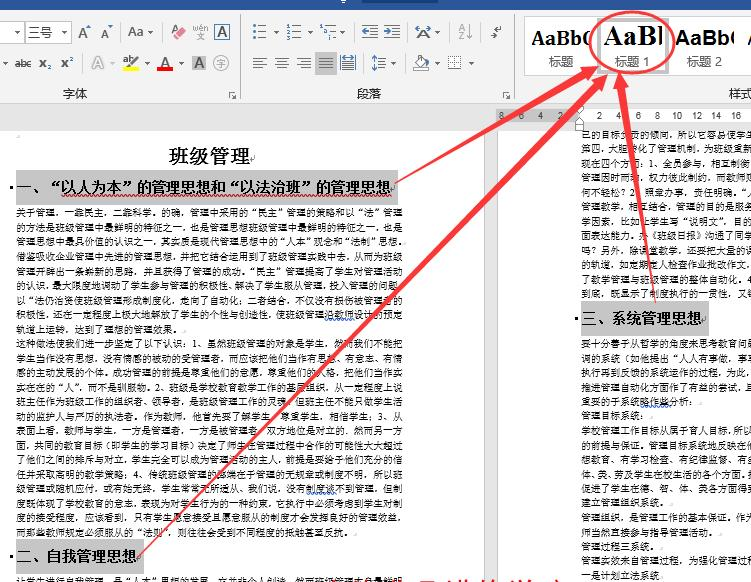The width and height of the screenshot is (751, 582).
Task: Click the heading 二、自我管理思想
Action: (x=77, y=556)
